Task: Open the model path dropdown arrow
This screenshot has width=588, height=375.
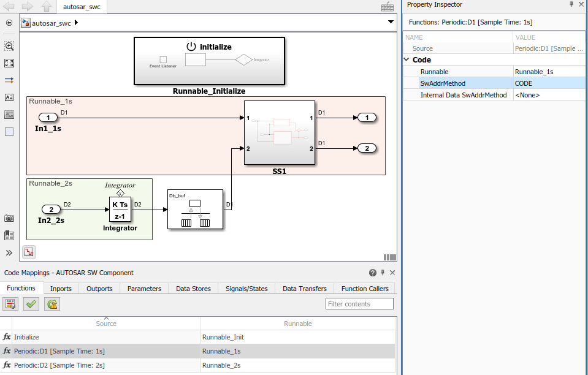Action: (x=391, y=21)
